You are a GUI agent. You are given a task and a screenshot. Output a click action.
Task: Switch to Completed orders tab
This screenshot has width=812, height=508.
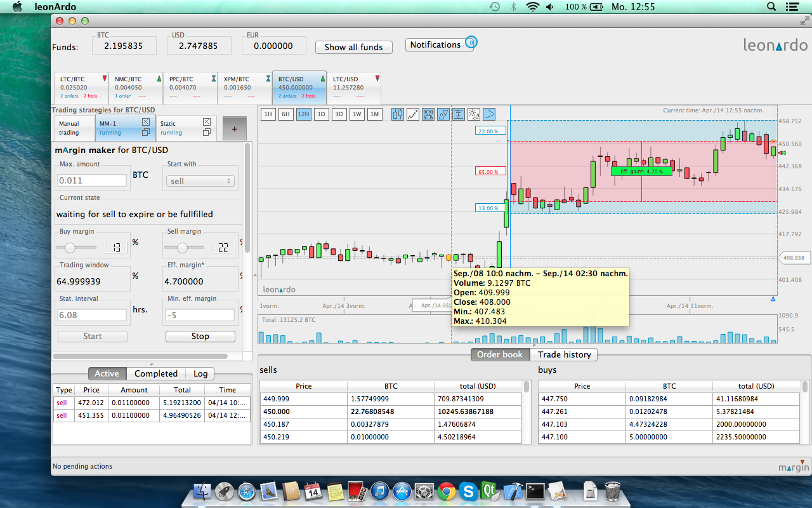pyautogui.click(x=156, y=373)
